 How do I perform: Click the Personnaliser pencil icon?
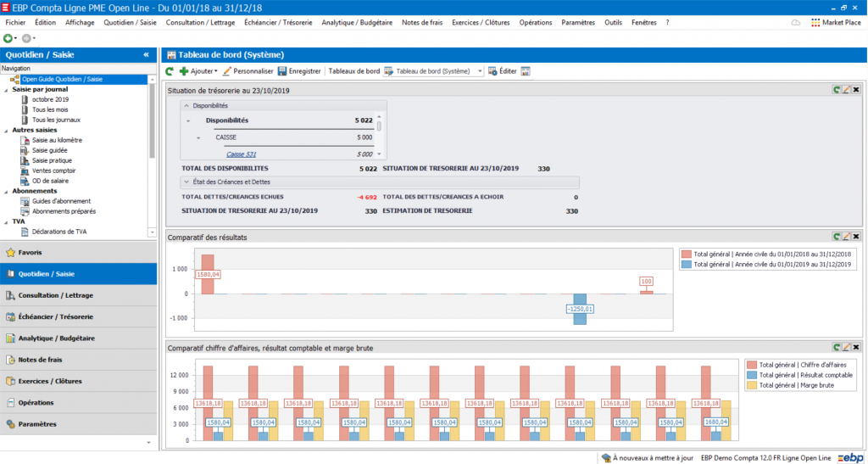pyautogui.click(x=226, y=71)
